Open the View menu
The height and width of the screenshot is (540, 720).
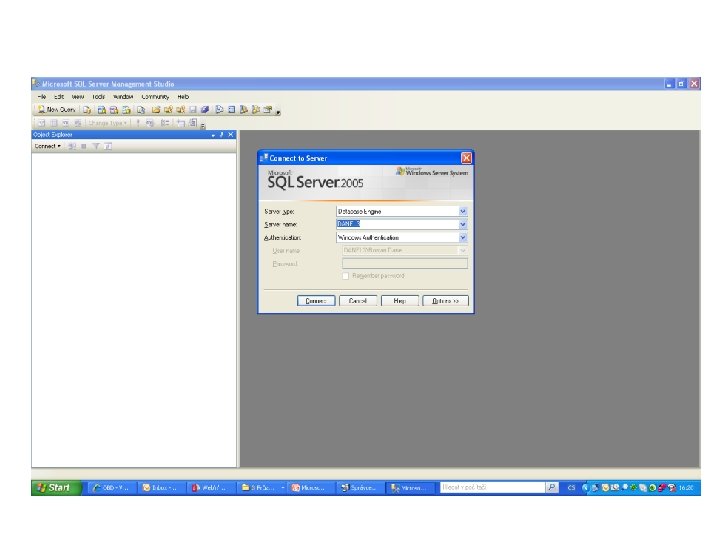pos(78,97)
